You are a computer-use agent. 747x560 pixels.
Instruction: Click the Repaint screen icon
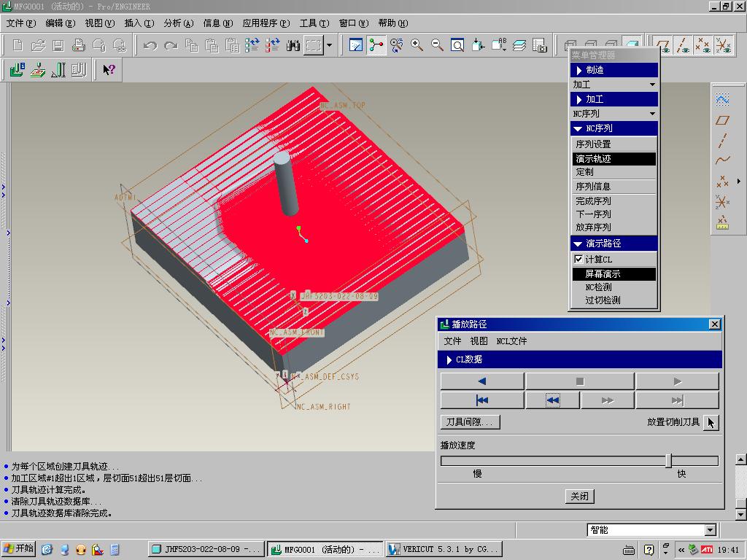(x=356, y=45)
